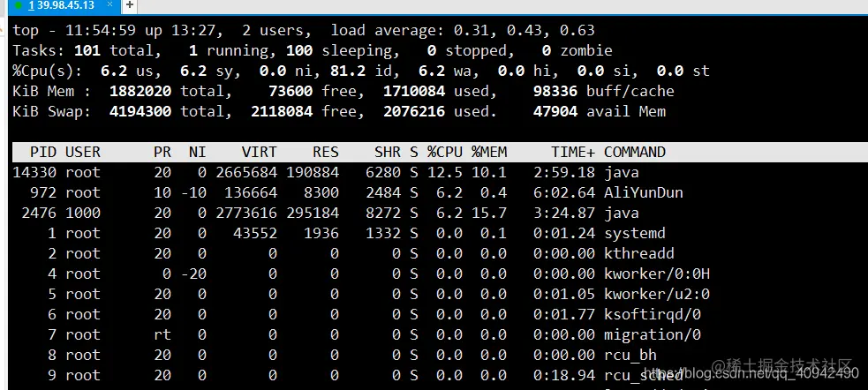868x390 pixels.
Task: Click the 190884 RES value
Action: (313, 173)
